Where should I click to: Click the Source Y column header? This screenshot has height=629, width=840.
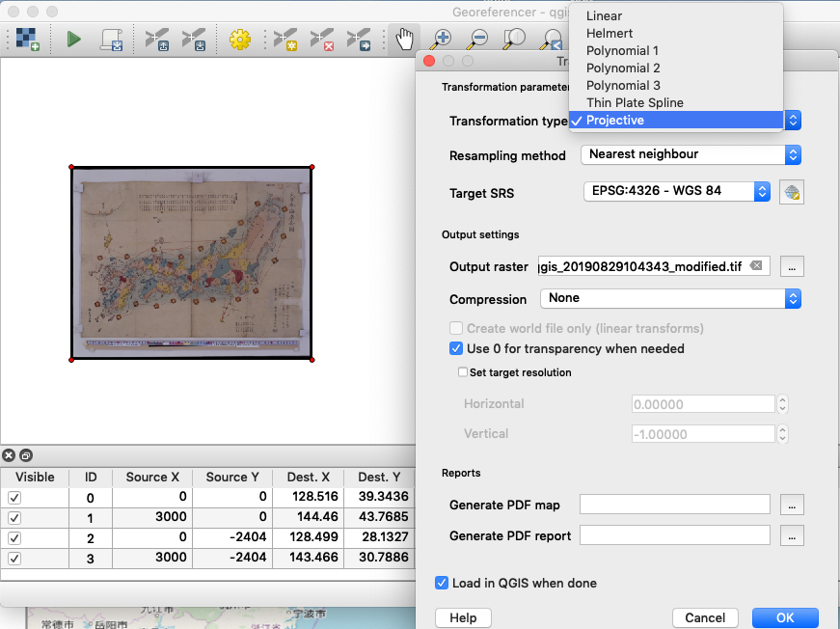[x=232, y=477]
